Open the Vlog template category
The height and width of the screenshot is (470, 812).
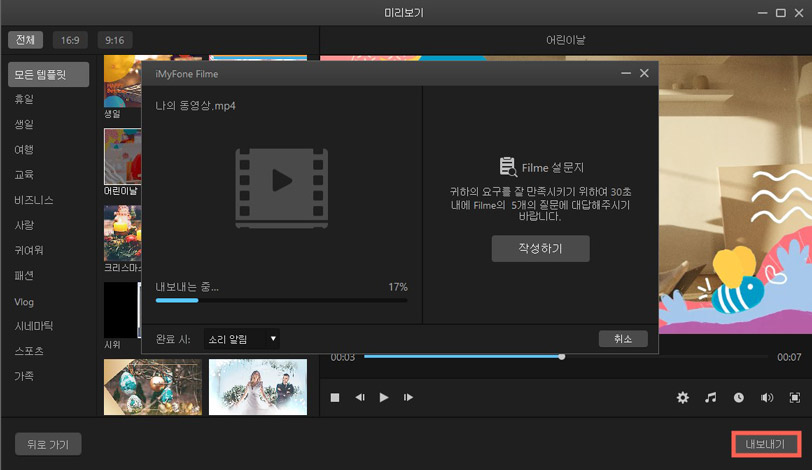[24, 302]
